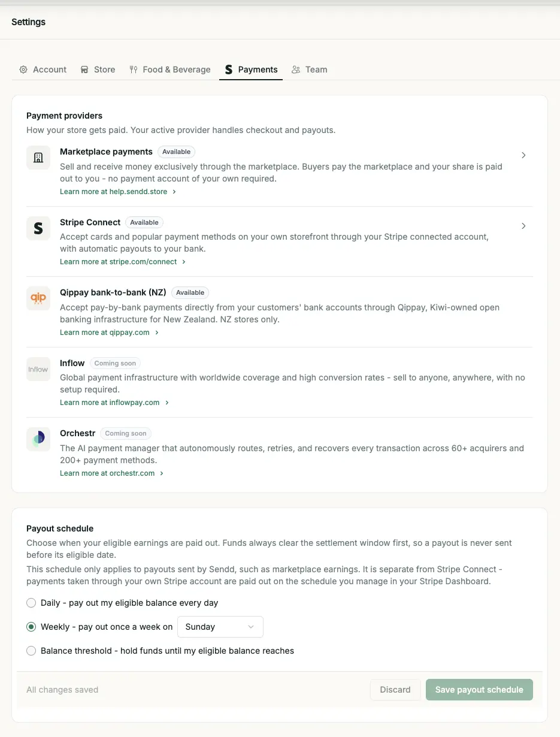This screenshot has height=737, width=560.
Task: Select Balance threshold radio option
Action: [x=31, y=651]
